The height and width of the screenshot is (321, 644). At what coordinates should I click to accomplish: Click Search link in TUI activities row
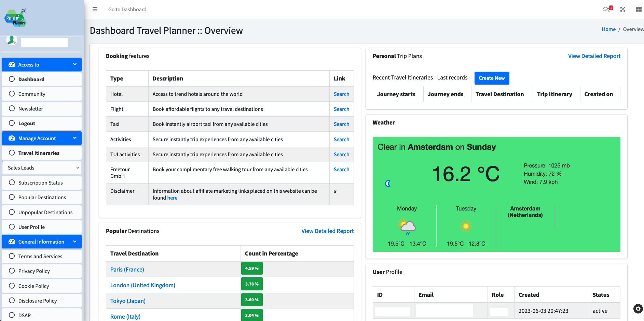341,154
